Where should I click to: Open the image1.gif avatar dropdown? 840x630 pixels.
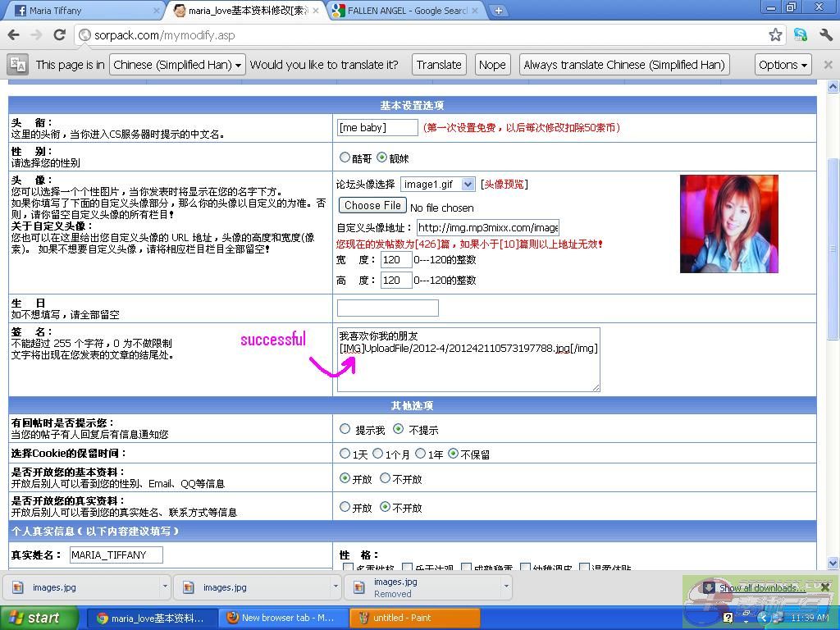point(437,185)
